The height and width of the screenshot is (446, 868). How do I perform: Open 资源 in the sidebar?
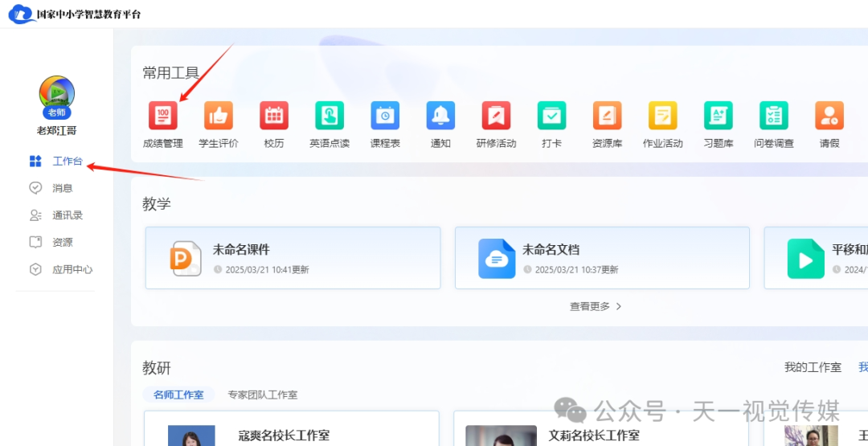(x=51, y=243)
